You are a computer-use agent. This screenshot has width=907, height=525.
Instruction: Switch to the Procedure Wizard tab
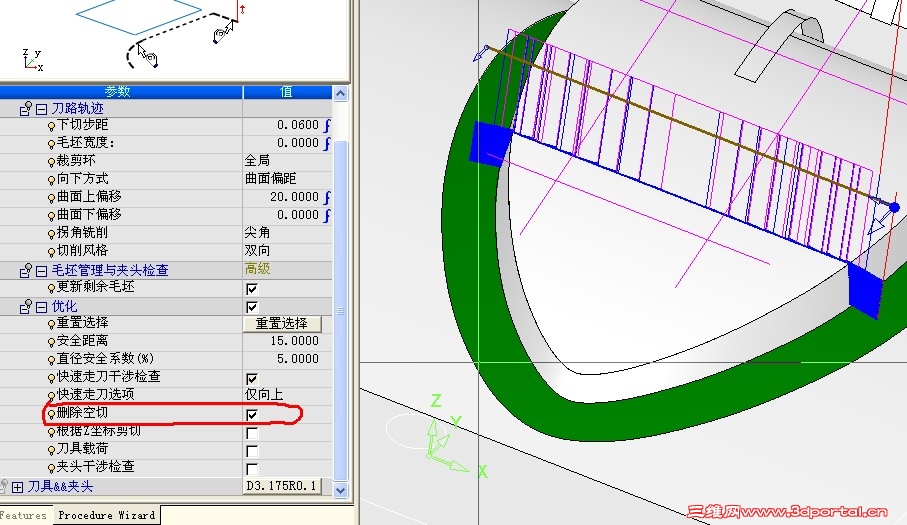tap(107, 515)
